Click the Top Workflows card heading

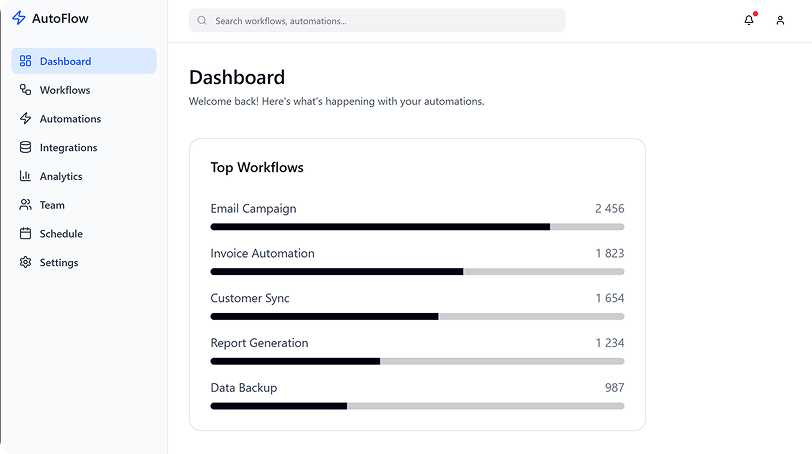[x=257, y=167]
